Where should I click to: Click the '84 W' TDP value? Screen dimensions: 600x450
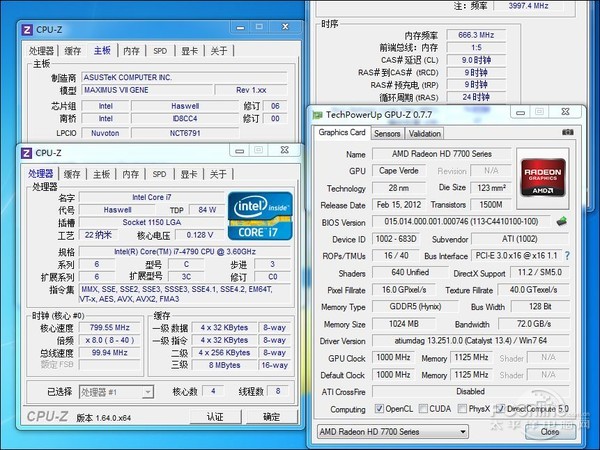point(207,210)
